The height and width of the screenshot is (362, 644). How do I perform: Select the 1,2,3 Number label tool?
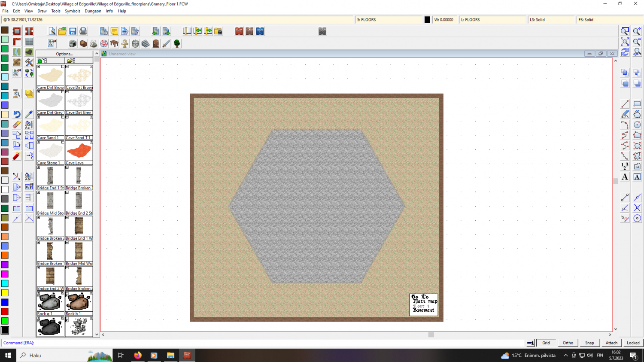[625, 166]
